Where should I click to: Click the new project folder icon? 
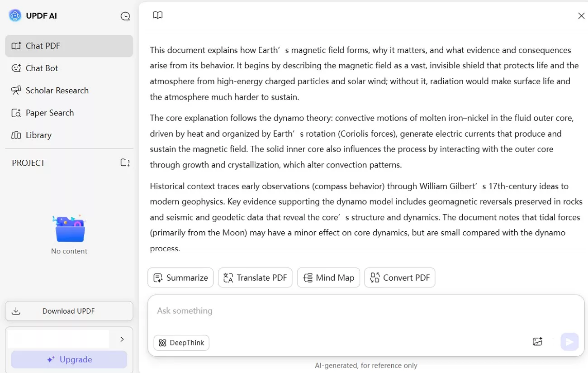coord(125,163)
